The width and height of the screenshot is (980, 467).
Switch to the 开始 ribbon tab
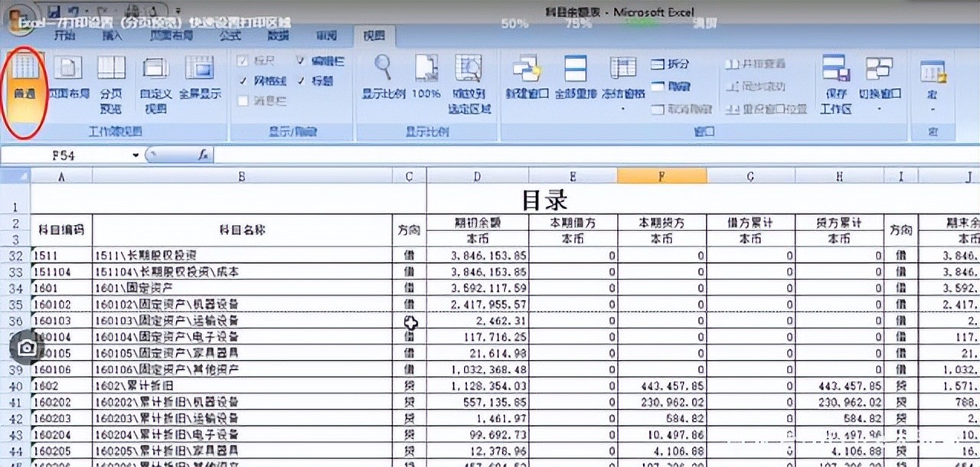[64, 36]
